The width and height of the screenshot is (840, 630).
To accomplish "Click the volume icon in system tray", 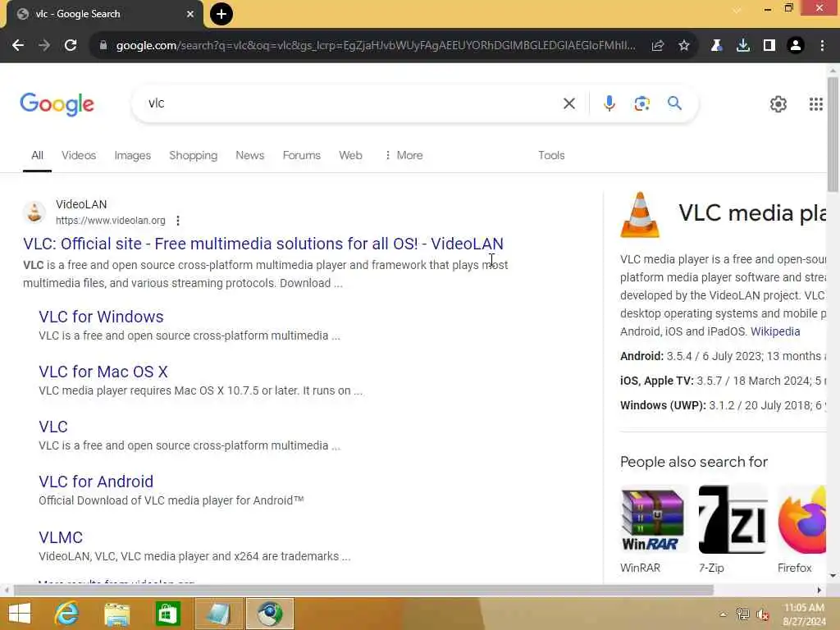I will [x=762, y=614].
